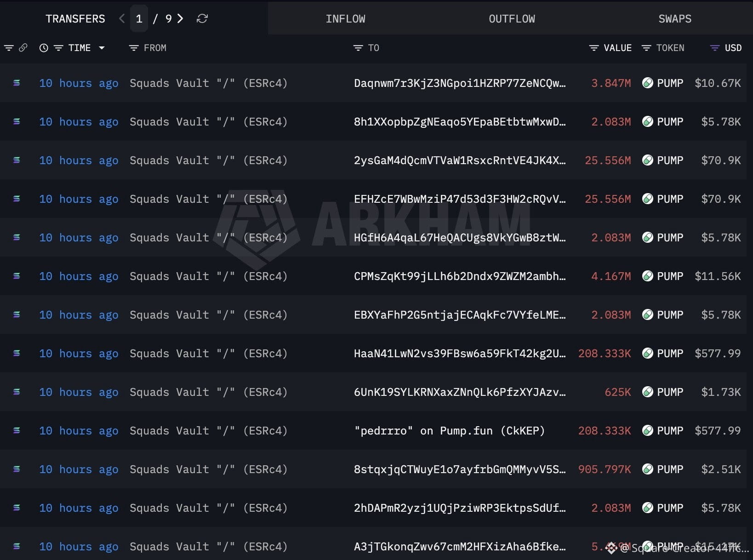Click PUMP token icon in 8stqxjqCTW row
The image size is (753, 560).
(648, 469)
